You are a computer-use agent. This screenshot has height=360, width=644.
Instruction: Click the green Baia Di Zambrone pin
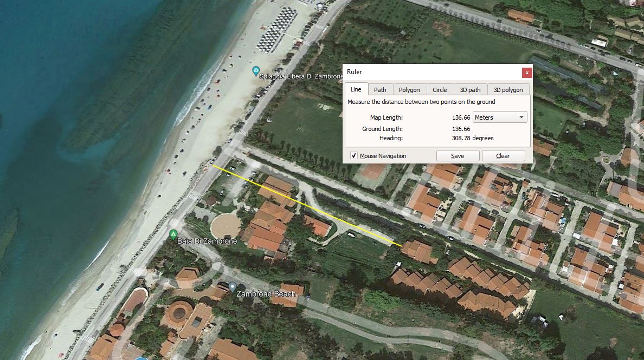pyautogui.click(x=173, y=235)
